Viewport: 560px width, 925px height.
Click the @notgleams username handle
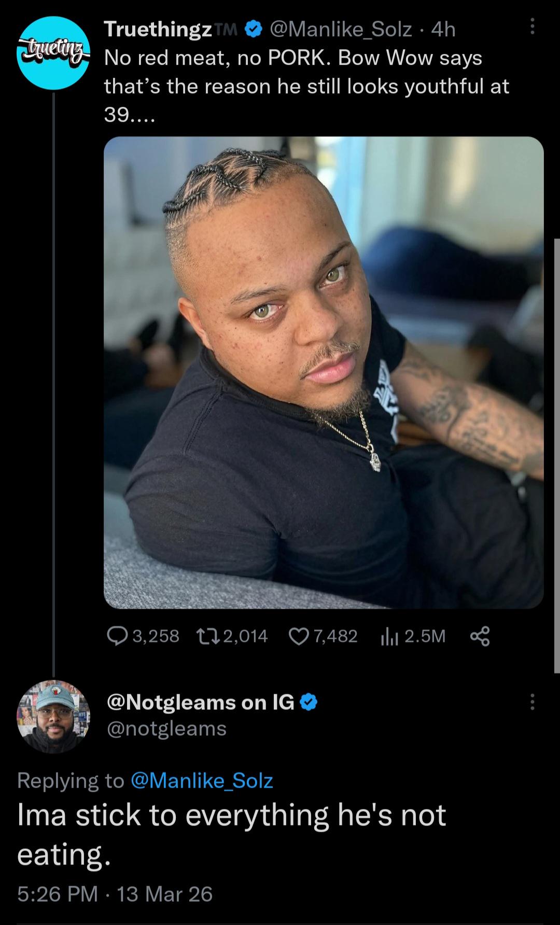[166, 728]
